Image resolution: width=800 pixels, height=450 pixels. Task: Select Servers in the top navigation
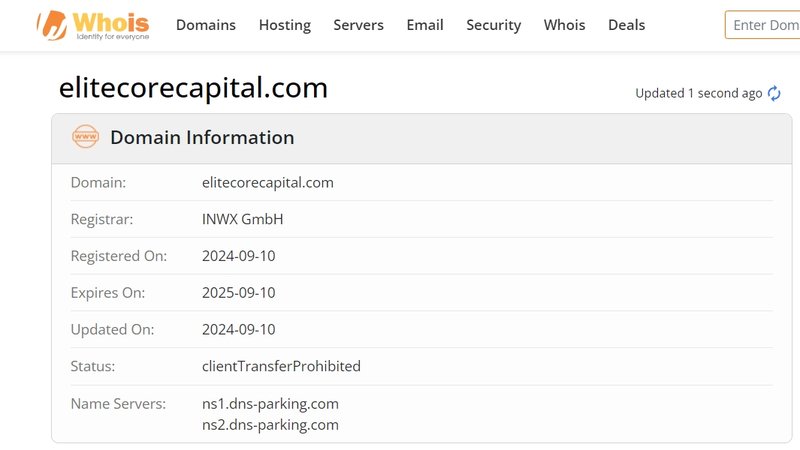point(358,25)
